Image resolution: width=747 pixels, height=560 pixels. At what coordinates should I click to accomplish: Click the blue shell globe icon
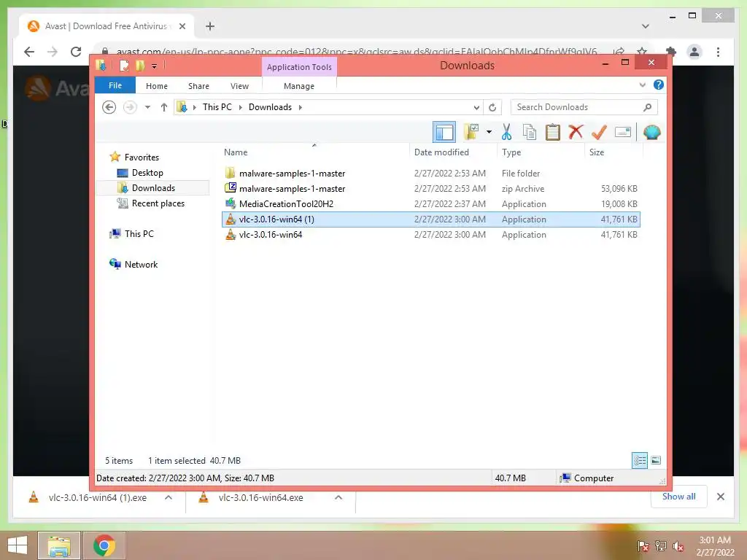(651, 133)
